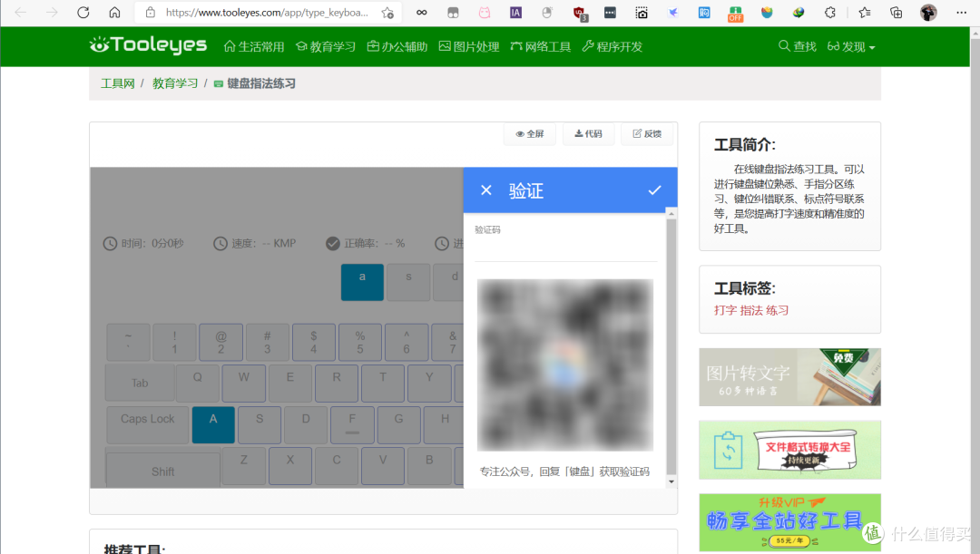This screenshot has width=980, height=554.
Task: Click the highlighted A key on keyboard
Action: point(213,424)
